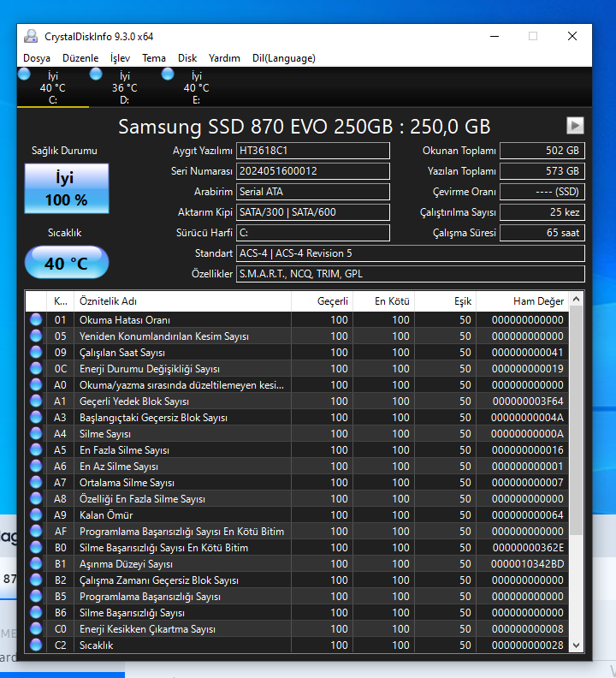Select the Enerji Kesikken Çıkartma Sayısı row
This screenshot has width=616, height=678.
[297, 629]
